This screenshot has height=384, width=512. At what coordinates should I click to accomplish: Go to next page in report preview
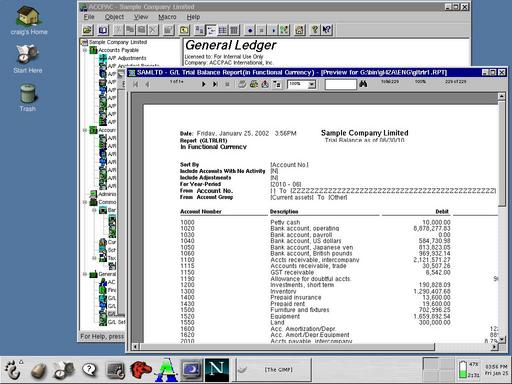(x=203, y=84)
